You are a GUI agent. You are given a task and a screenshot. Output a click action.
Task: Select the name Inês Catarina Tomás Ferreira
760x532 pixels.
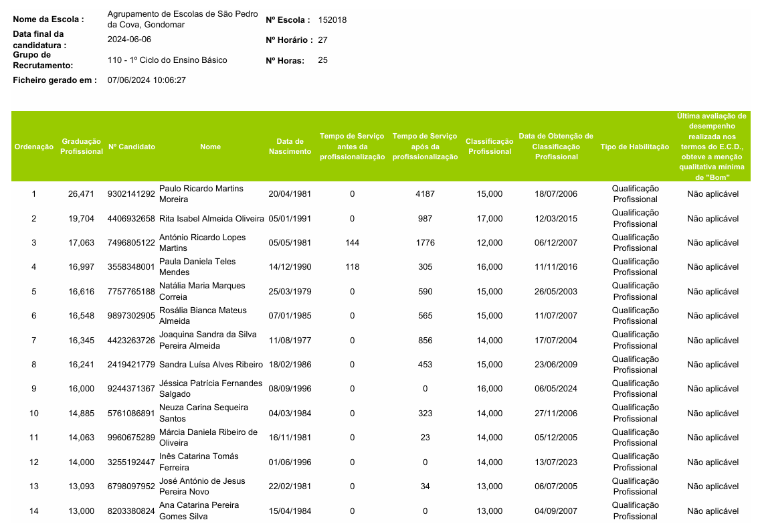coord(199,462)
